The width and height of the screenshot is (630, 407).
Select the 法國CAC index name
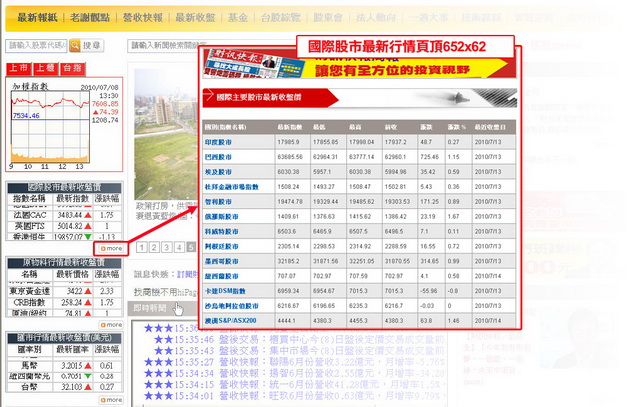pos(30,215)
